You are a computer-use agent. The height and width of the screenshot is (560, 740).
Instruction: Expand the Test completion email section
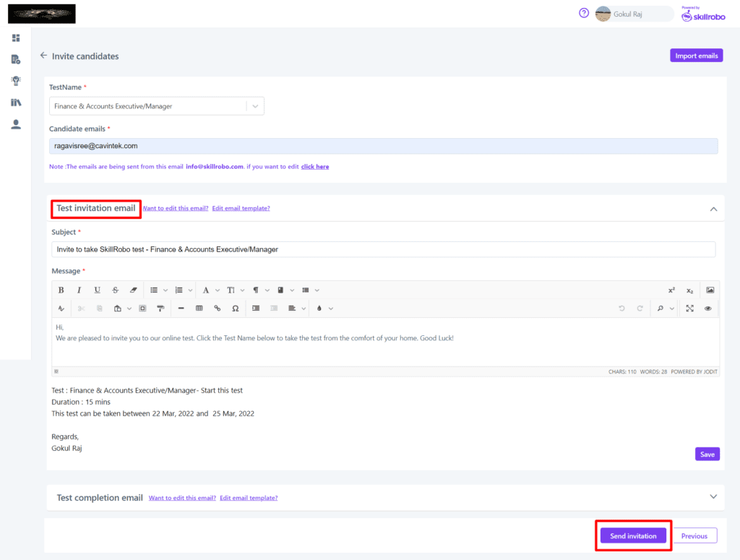click(713, 497)
